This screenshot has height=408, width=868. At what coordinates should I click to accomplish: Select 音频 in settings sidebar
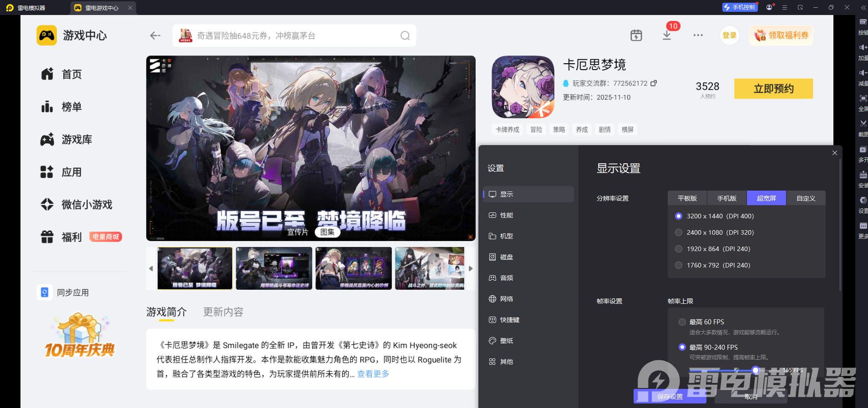tap(528, 278)
